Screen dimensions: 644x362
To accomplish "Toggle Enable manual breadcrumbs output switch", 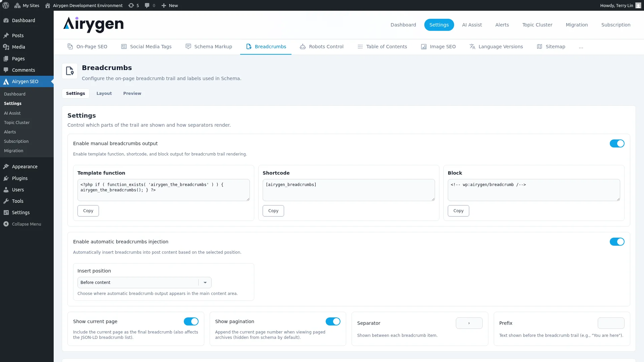I will click(x=617, y=143).
